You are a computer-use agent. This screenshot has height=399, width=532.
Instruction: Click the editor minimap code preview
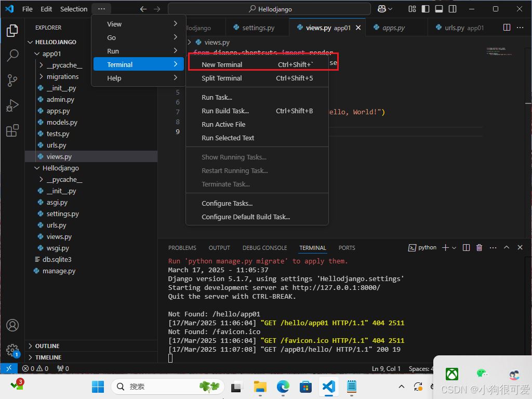tap(499, 51)
